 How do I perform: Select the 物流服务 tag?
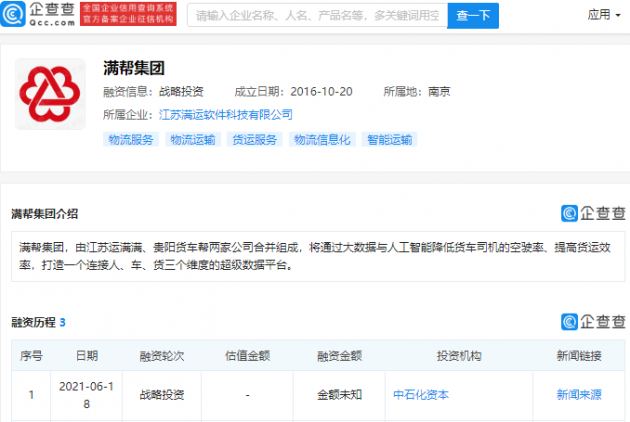131,139
